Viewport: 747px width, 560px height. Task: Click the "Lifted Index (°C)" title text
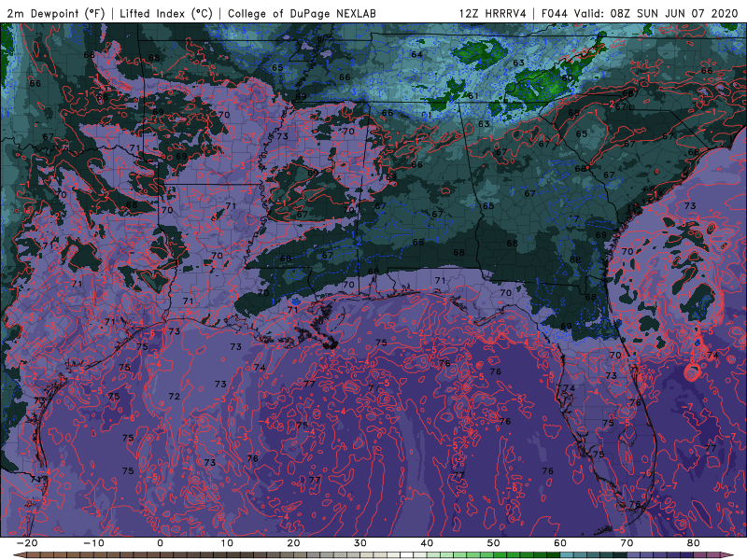point(166,13)
